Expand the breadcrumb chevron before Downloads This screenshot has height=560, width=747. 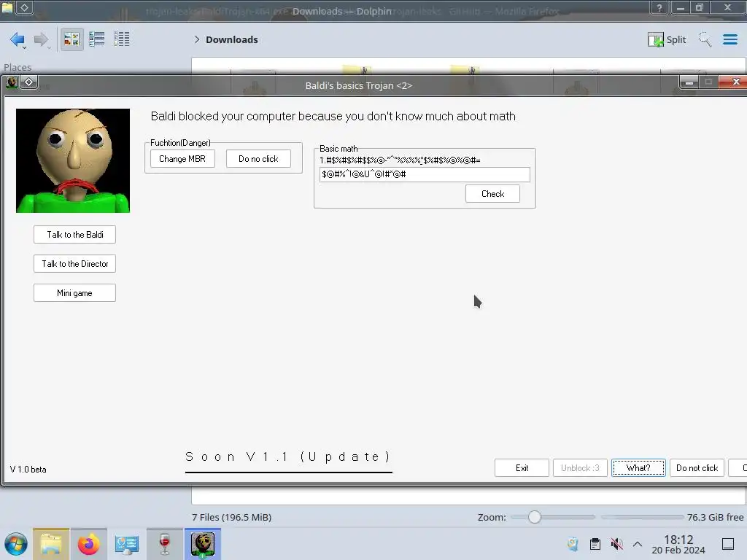[197, 39]
